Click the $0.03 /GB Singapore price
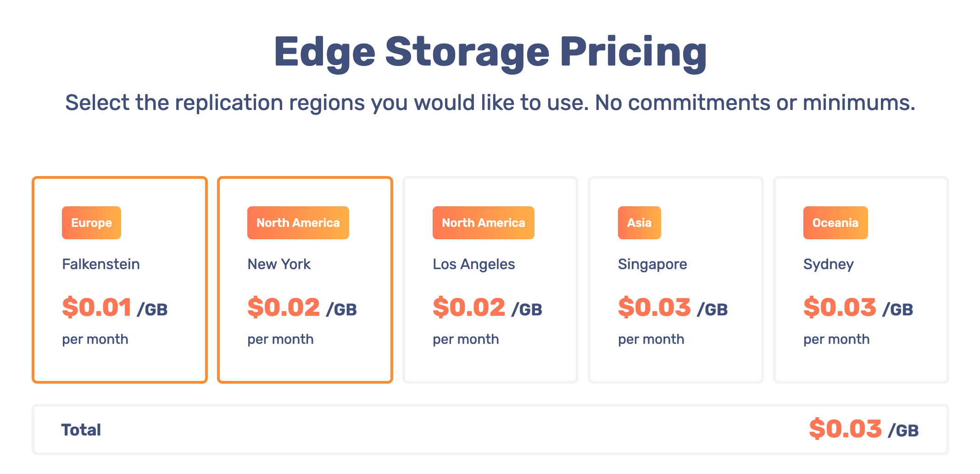The image size is (980, 474). click(673, 307)
